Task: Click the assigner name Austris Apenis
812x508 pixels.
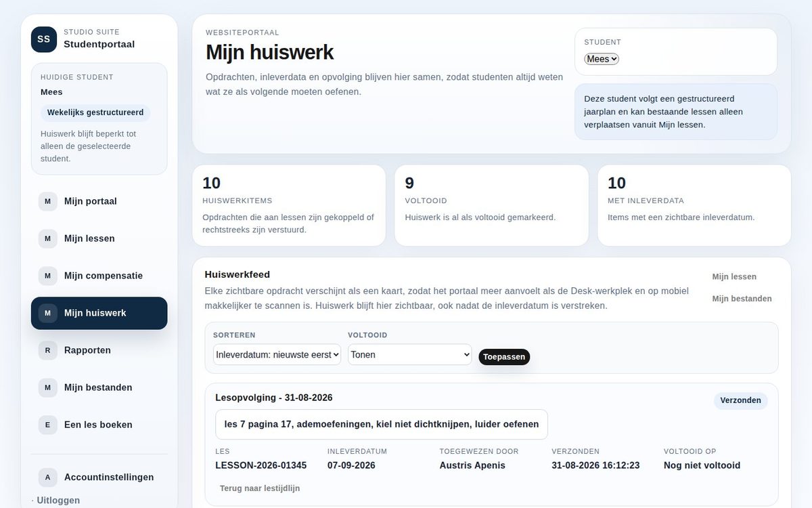Action: [472, 465]
